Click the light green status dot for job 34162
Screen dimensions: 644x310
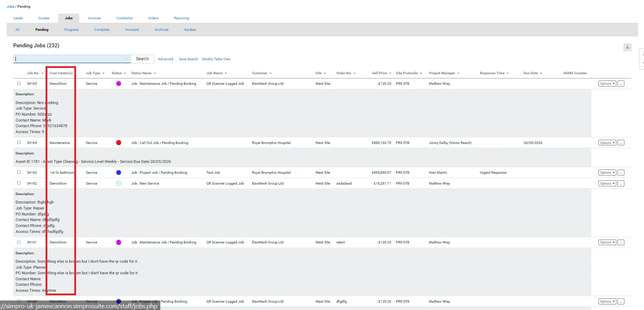[118, 183]
